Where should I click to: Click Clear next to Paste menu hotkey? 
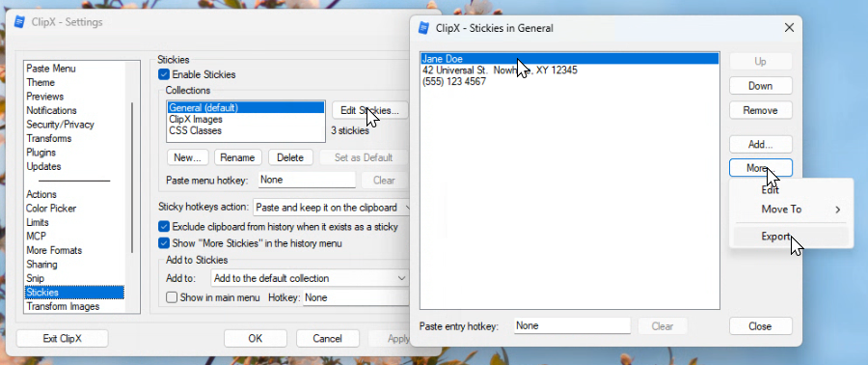(384, 180)
